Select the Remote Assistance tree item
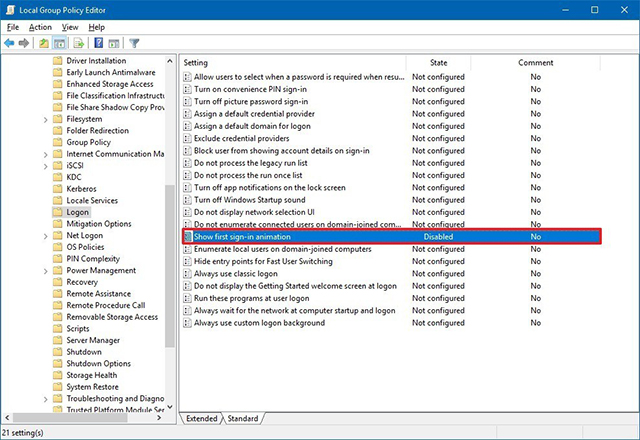Image resolution: width=640 pixels, height=440 pixels. coord(99,294)
